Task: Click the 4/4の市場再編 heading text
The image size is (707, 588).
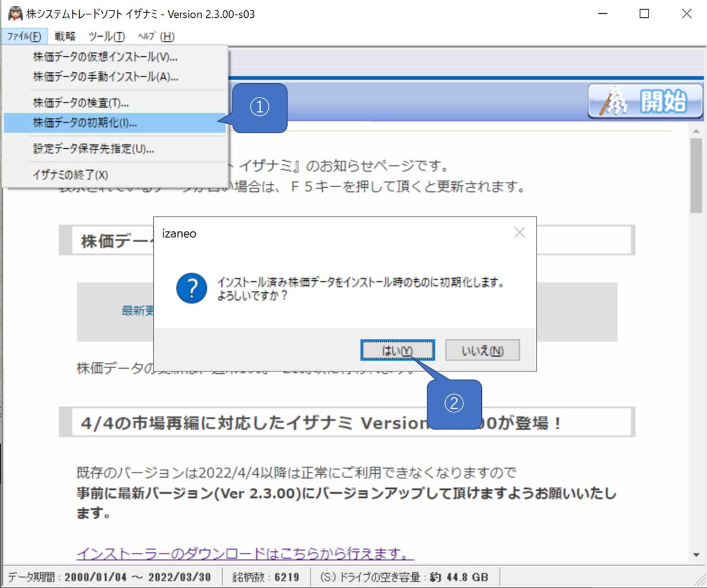Action: (x=320, y=423)
